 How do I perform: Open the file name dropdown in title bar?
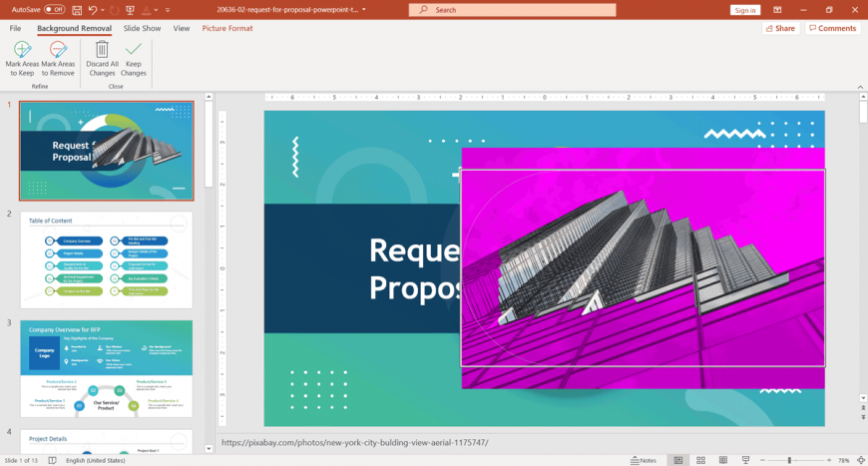click(x=364, y=10)
